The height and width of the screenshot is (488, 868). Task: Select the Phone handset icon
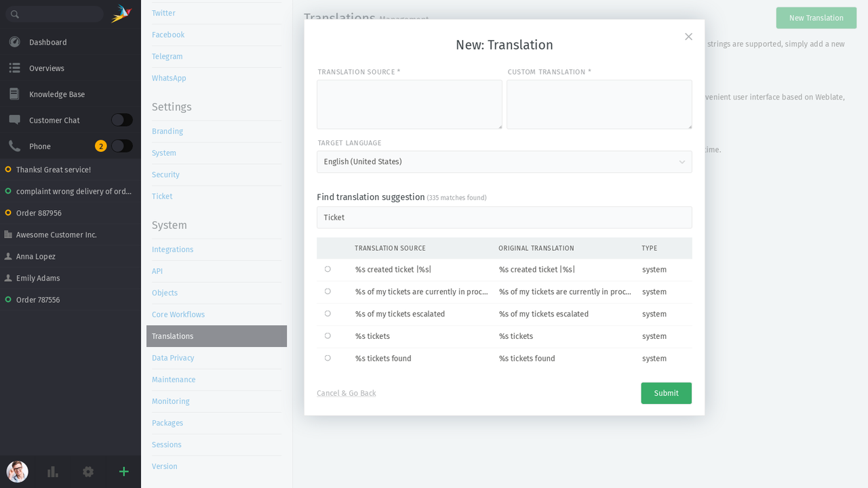coord(14,146)
